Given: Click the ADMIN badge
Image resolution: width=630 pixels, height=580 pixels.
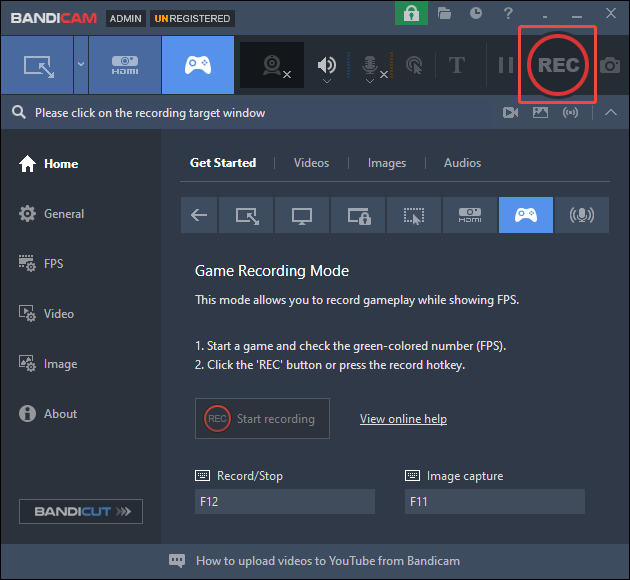Looking at the screenshot, I should (x=126, y=18).
